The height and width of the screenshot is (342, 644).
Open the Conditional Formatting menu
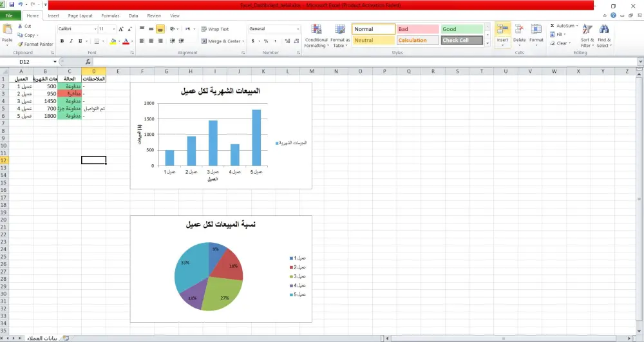click(316, 35)
